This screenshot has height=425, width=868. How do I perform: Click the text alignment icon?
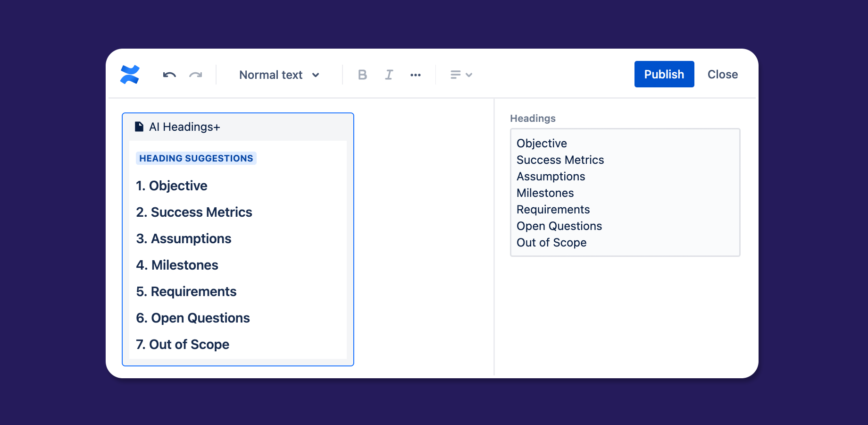(x=455, y=75)
